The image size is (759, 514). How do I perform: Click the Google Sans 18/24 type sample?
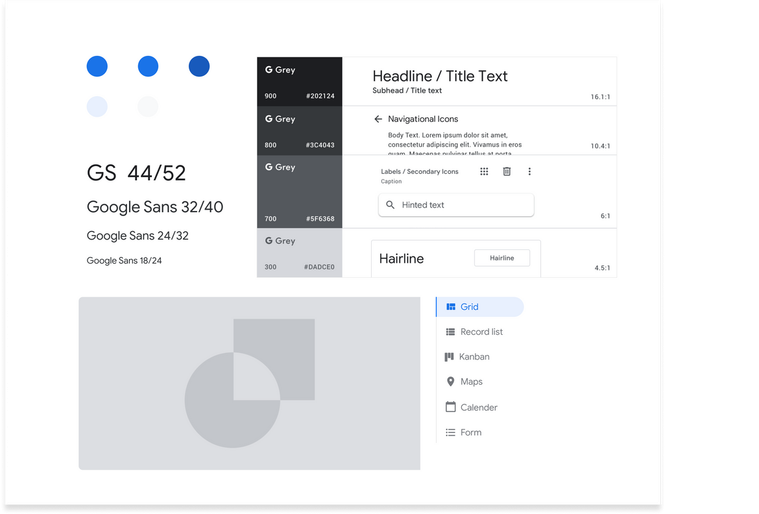pyautogui.click(x=124, y=260)
